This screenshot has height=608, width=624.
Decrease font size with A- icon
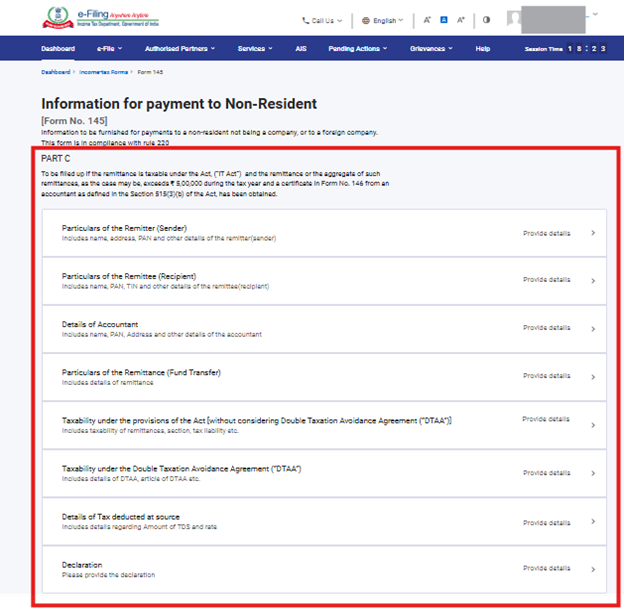click(427, 20)
